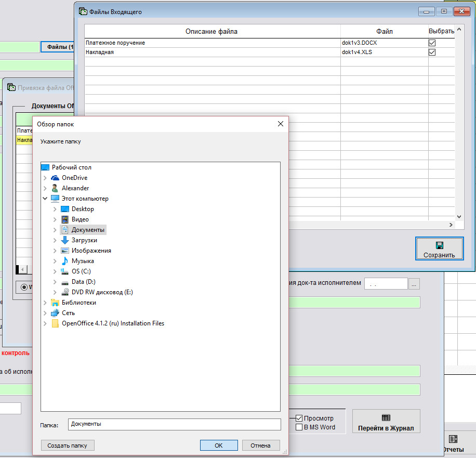Select Музыка folder in tree
Viewport: 476px width, 458px height.
click(83, 261)
